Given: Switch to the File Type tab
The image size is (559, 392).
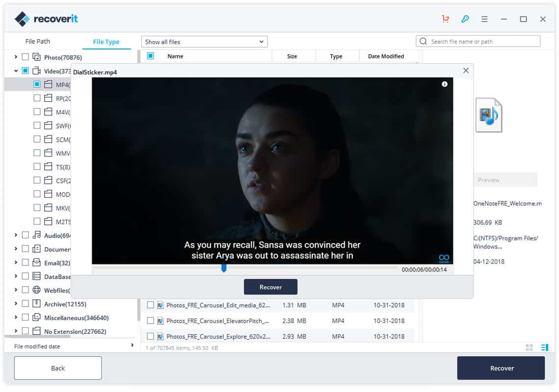Looking at the screenshot, I should point(106,42).
